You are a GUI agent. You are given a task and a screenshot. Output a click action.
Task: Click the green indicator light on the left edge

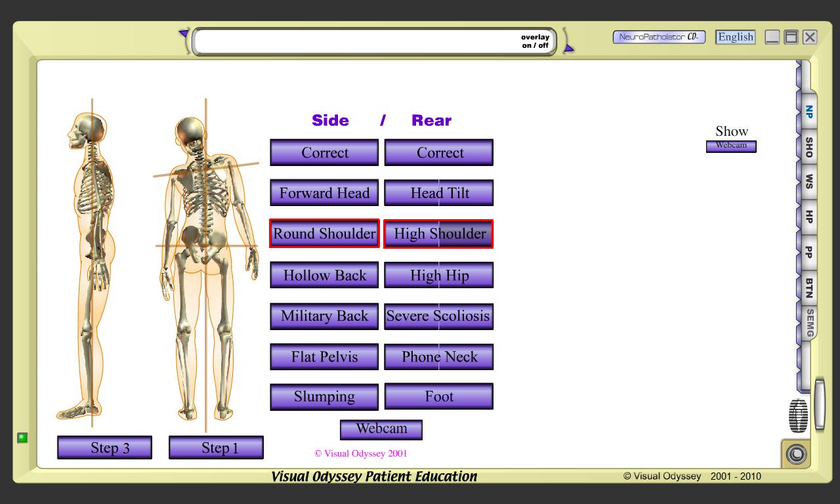click(22, 438)
